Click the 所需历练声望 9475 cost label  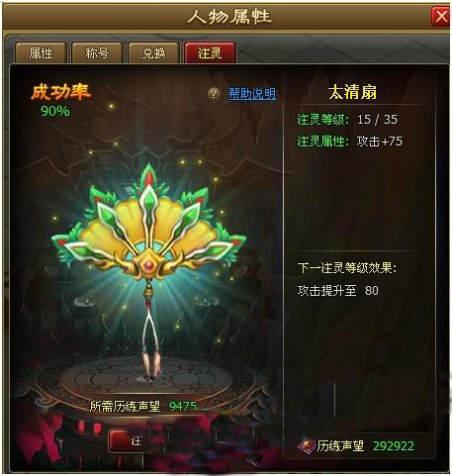(x=143, y=407)
